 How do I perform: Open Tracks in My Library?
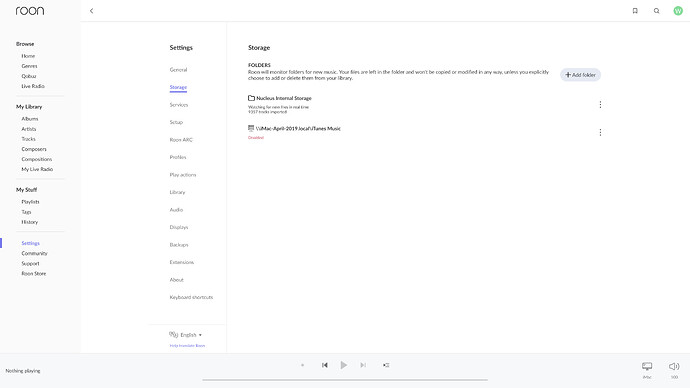point(28,139)
